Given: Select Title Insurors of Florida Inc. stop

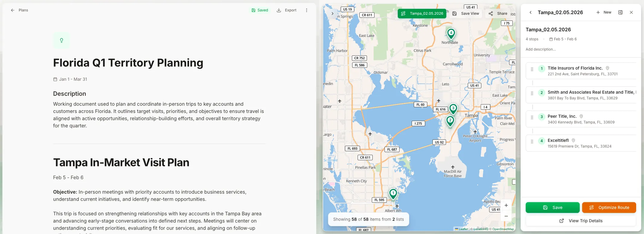Looking at the screenshot, I should coord(581,71).
